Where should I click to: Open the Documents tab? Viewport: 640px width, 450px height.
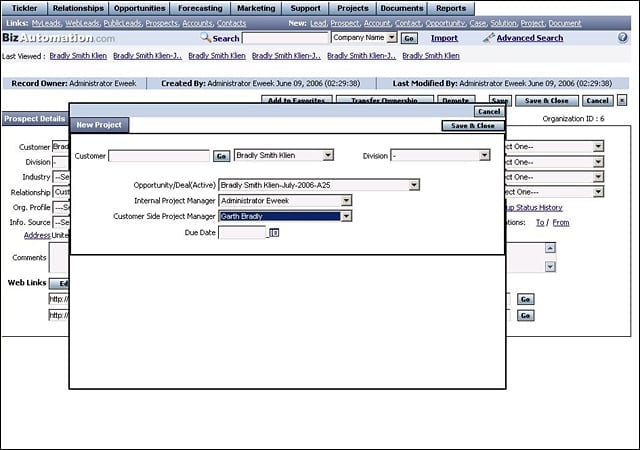point(402,8)
